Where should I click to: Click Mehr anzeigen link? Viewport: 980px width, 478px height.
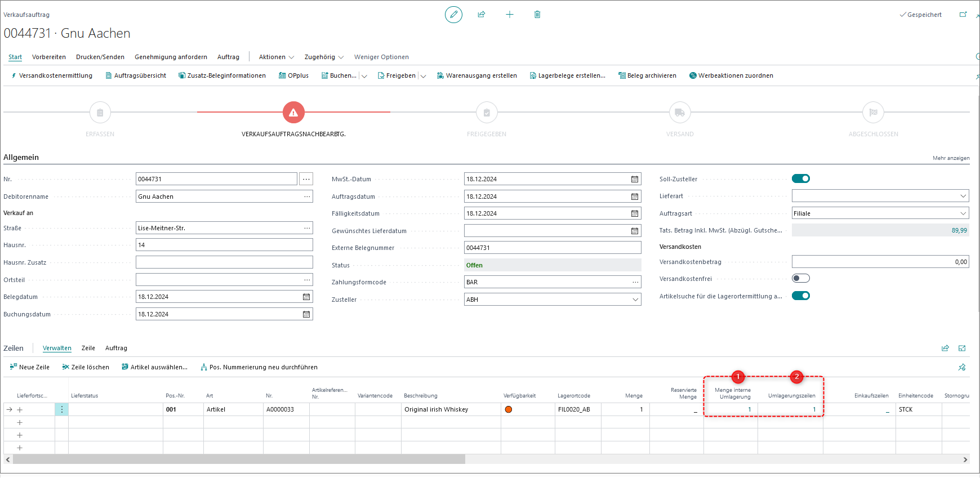[x=951, y=158]
